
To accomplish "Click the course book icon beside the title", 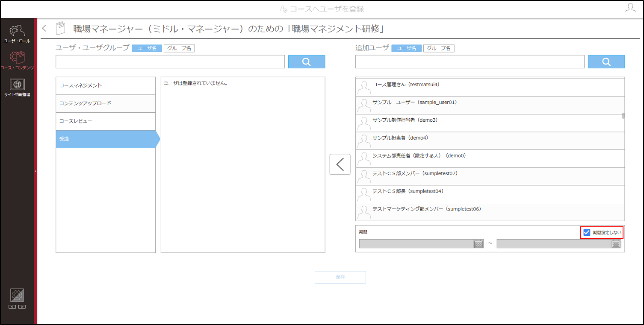I will point(61,29).
